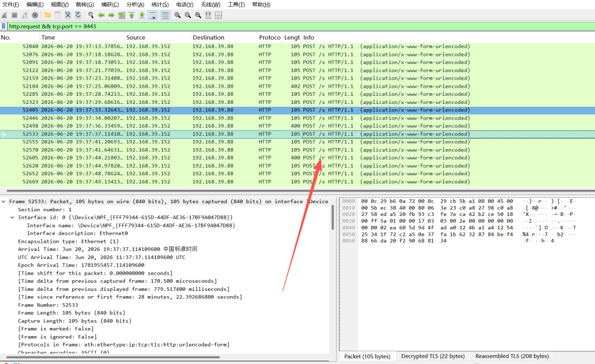Open the 文件(F) menu
595x364 pixels.
[10, 5]
